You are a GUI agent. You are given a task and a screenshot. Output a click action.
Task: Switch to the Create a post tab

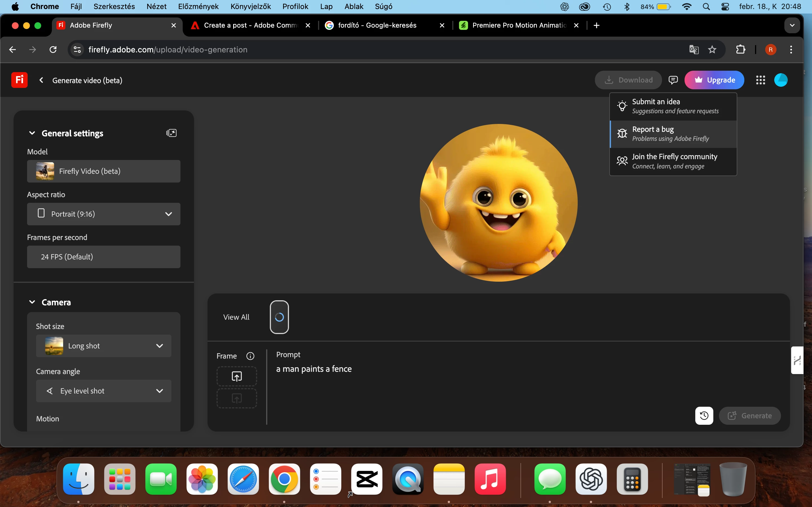tap(250, 25)
